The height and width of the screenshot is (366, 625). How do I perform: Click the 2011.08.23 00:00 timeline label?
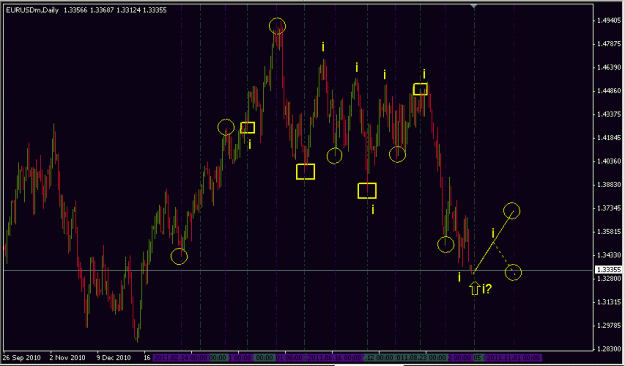[420, 358]
